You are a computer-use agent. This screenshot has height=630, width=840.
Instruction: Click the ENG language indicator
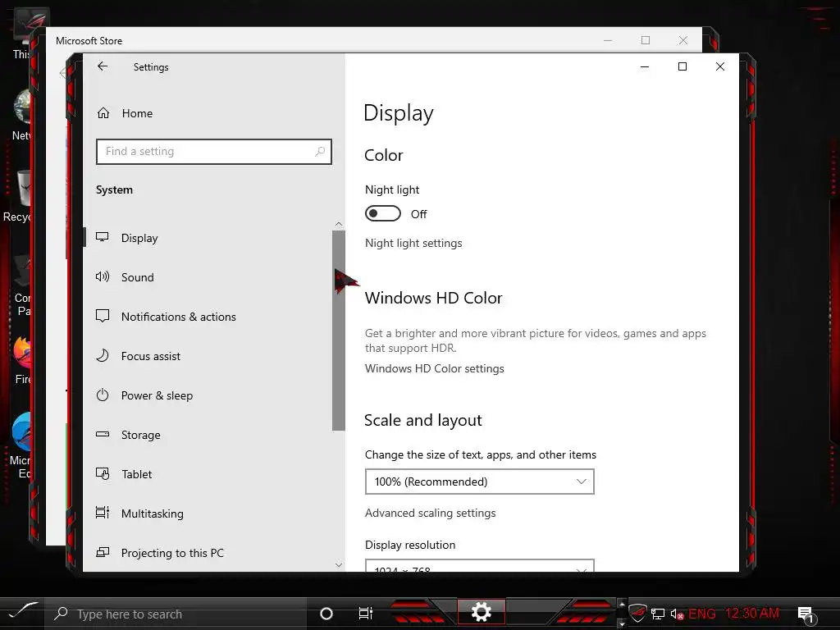pyautogui.click(x=702, y=614)
